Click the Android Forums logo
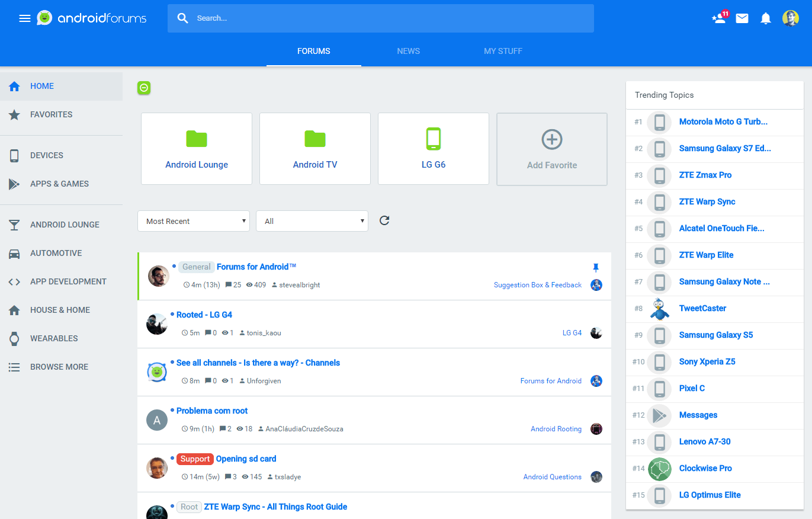Viewport: 812px width, 519px height. point(92,18)
